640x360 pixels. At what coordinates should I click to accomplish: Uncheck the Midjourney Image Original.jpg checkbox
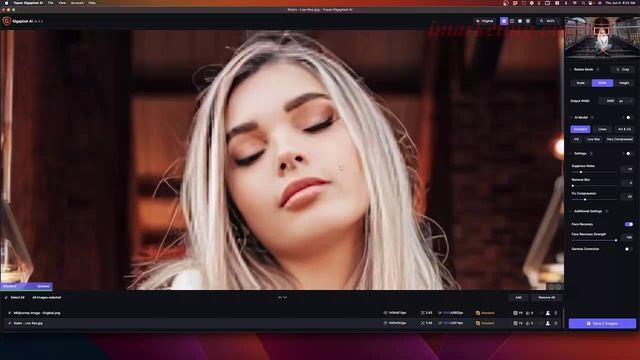(x=9, y=313)
